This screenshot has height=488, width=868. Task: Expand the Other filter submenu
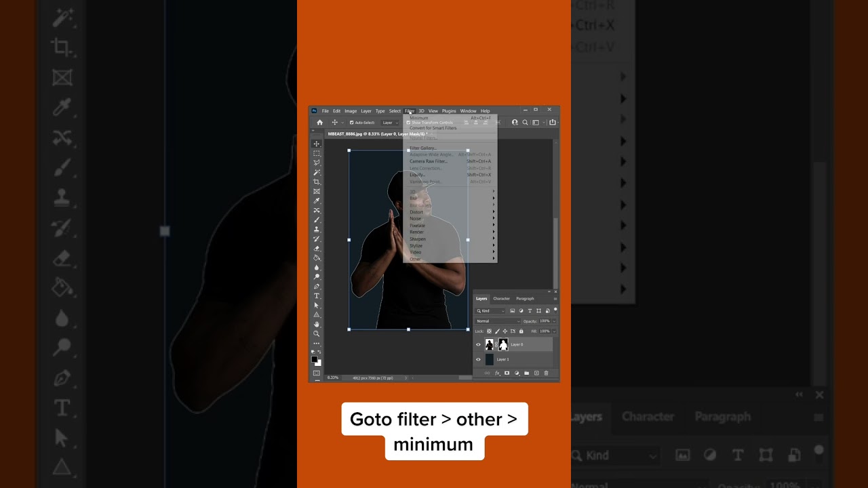(x=450, y=259)
